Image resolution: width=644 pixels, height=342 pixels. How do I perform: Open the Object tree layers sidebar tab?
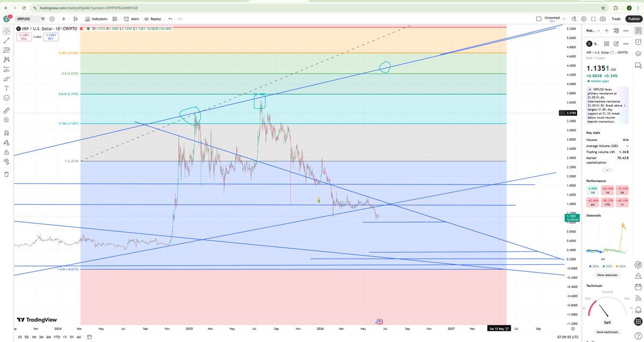coord(638,54)
